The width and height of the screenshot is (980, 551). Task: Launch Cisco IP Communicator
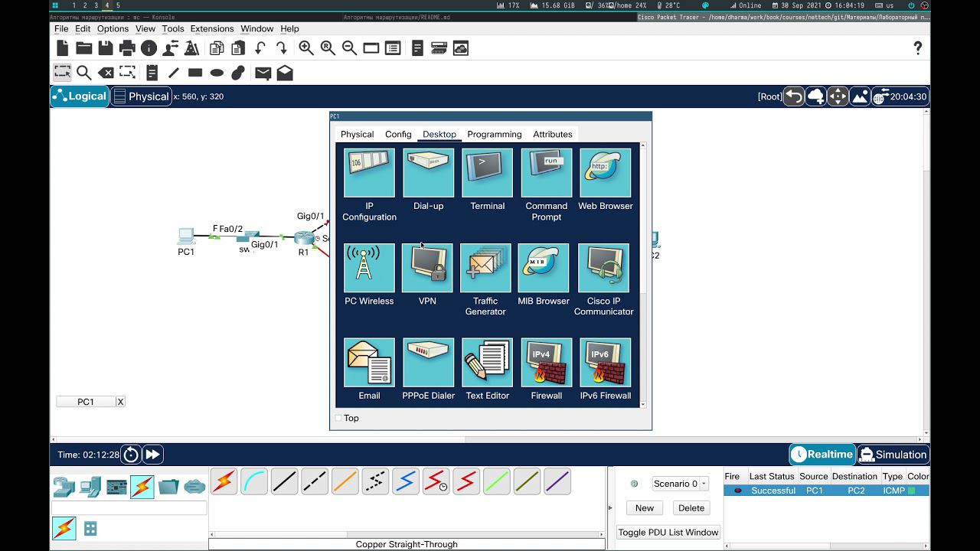click(x=603, y=268)
